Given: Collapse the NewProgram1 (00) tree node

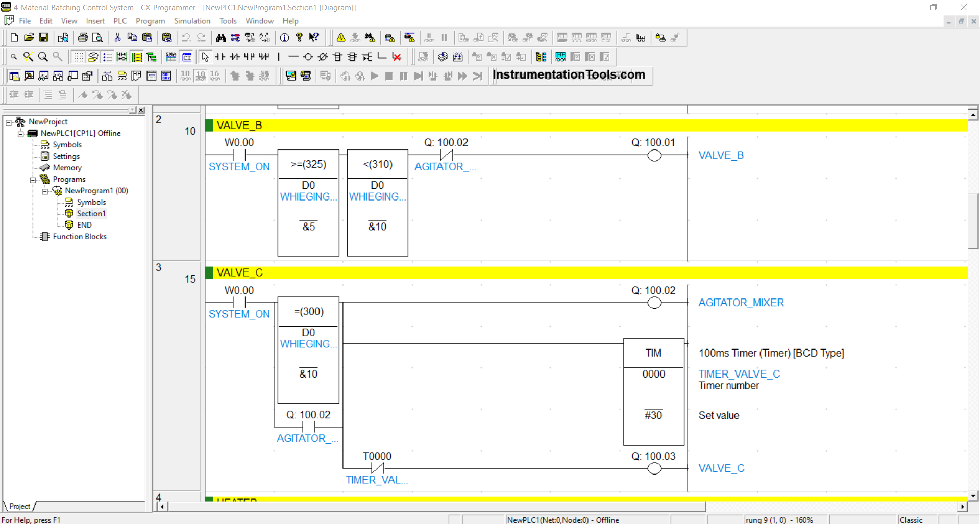Looking at the screenshot, I should coord(45,191).
